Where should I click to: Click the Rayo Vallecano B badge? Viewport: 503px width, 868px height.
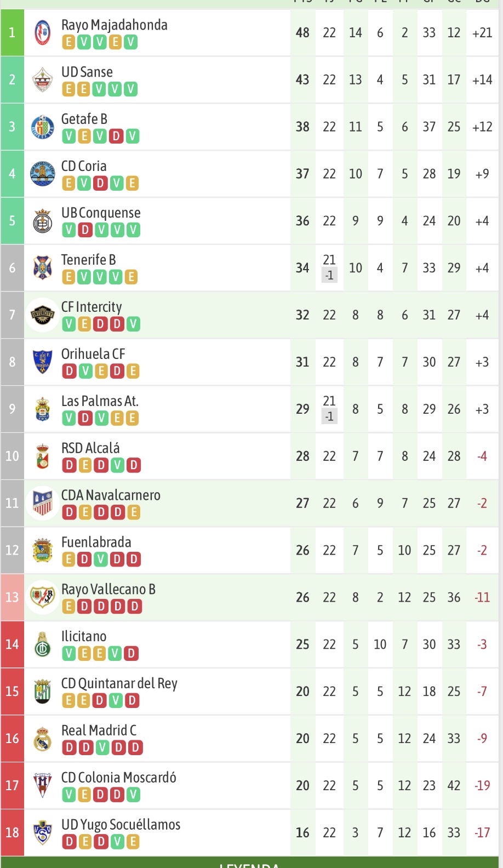pos(42,597)
